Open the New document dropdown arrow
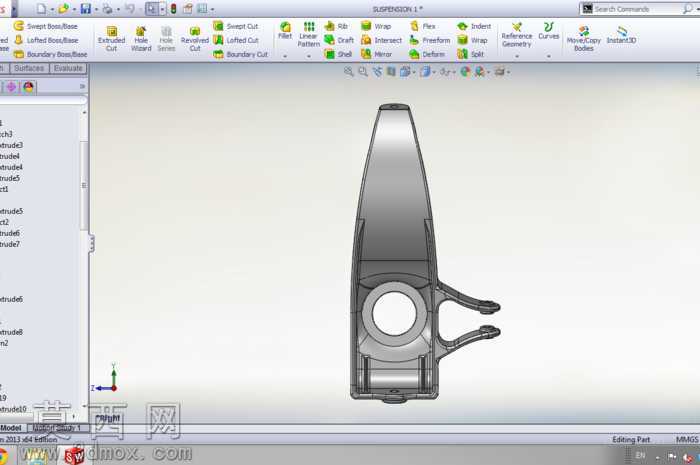The height and width of the screenshot is (465, 700). coord(52,9)
